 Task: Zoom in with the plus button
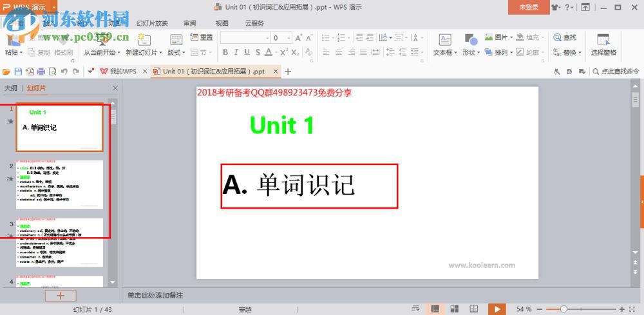tap(622, 309)
